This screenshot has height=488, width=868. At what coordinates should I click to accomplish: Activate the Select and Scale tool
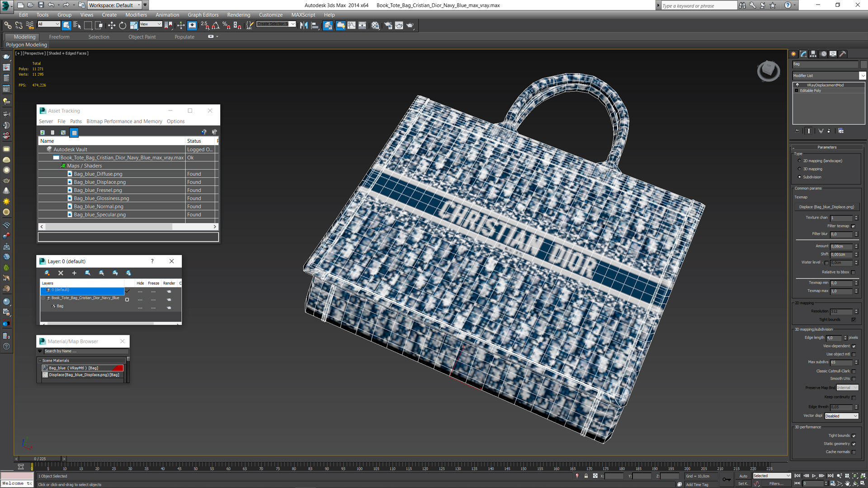133,25
